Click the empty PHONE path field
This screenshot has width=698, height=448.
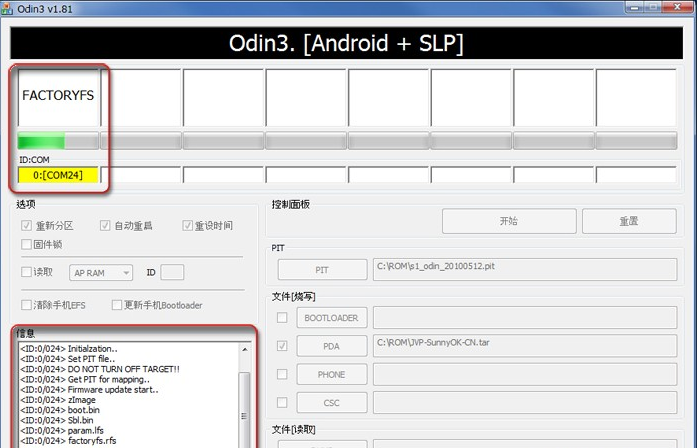525,374
